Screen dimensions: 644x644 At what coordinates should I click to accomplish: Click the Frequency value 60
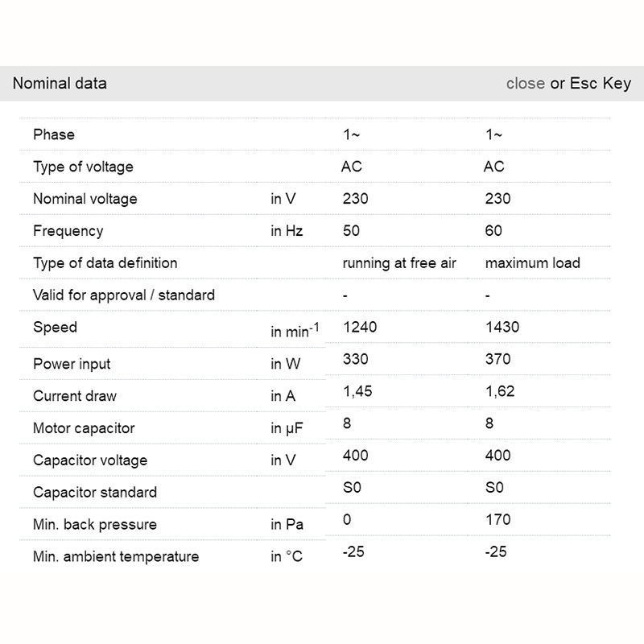[493, 231]
